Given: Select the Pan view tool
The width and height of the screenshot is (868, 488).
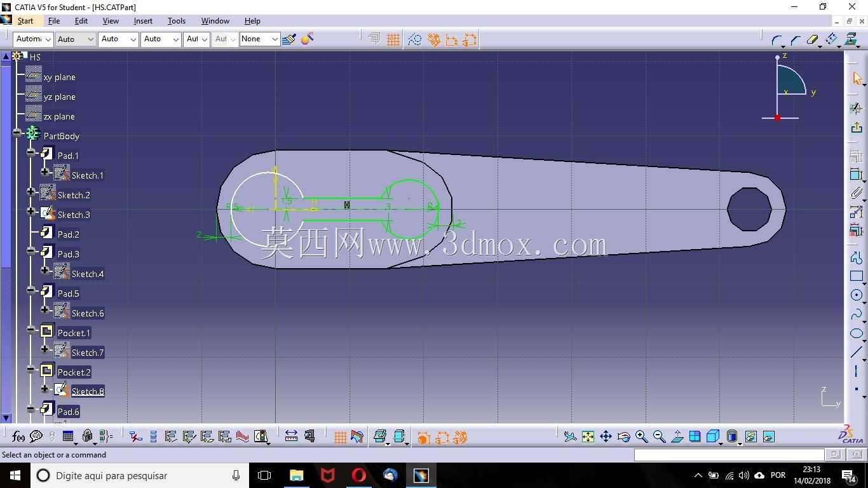Looking at the screenshot, I should coord(606,437).
